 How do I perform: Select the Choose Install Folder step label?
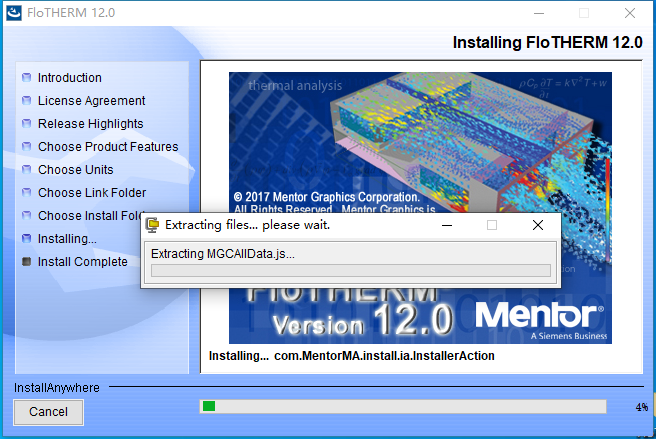(90, 216)
